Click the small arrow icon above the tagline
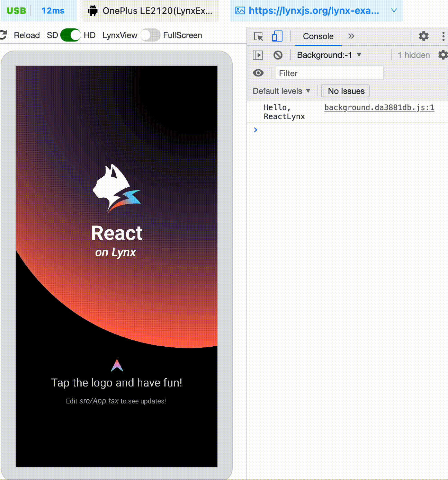Viewport: 448px width, 480px height. coord(117,365)
